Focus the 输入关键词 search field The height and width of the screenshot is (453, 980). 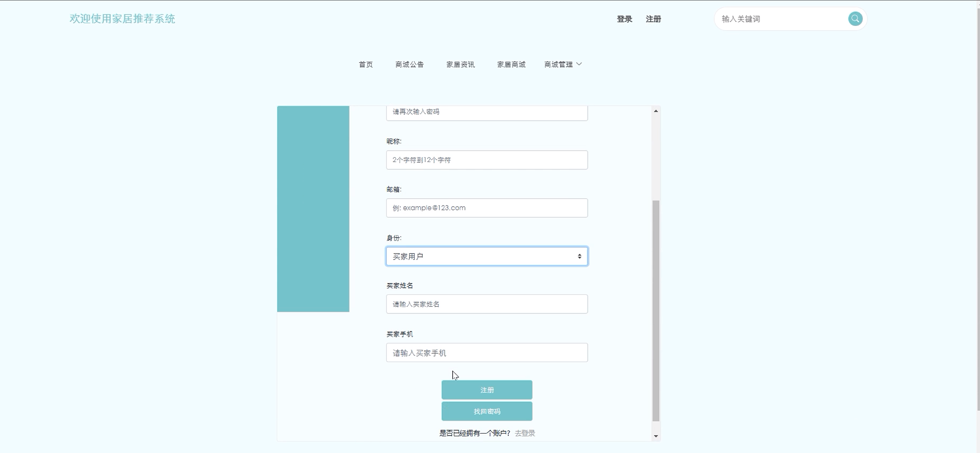(x=782, y=19)
